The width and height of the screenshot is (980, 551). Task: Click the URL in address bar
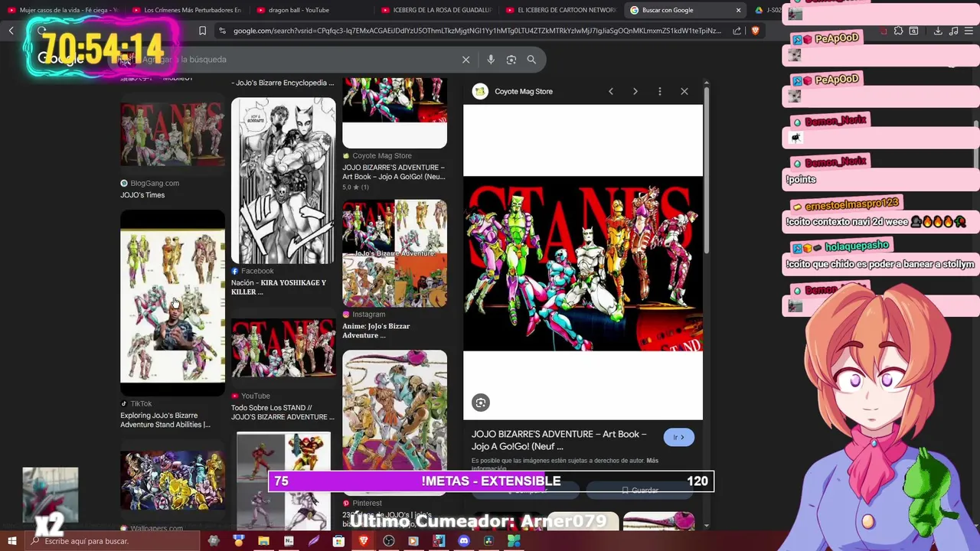point(477,31)
